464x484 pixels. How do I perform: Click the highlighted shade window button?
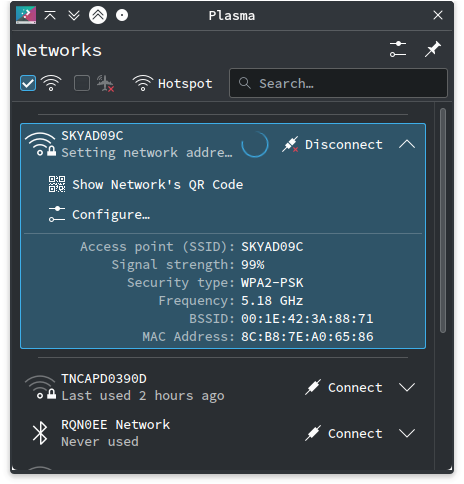tap(98, 15)
